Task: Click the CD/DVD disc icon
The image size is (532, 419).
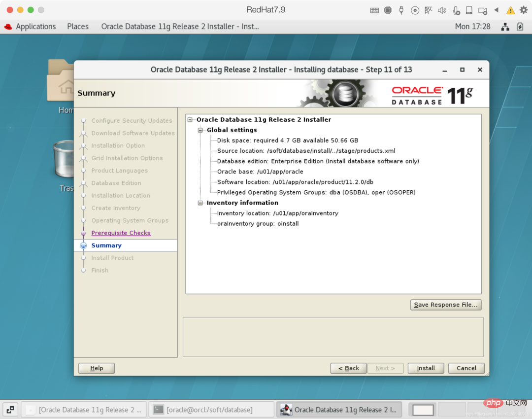Action: pyautogui.click(x=415, y=10)
